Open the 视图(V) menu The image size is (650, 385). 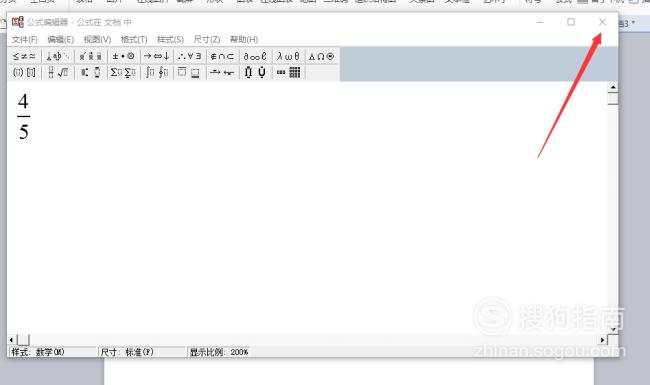tap(97, 39)
